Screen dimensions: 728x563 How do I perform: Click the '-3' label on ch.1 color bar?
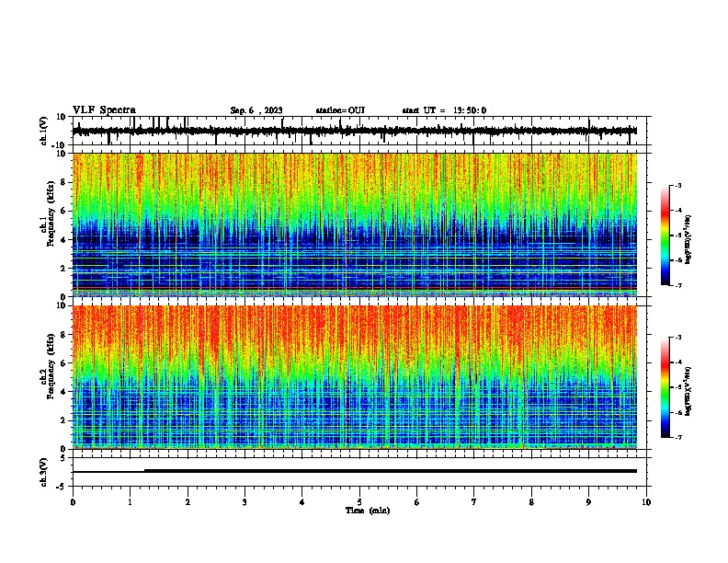click(677, 185)
